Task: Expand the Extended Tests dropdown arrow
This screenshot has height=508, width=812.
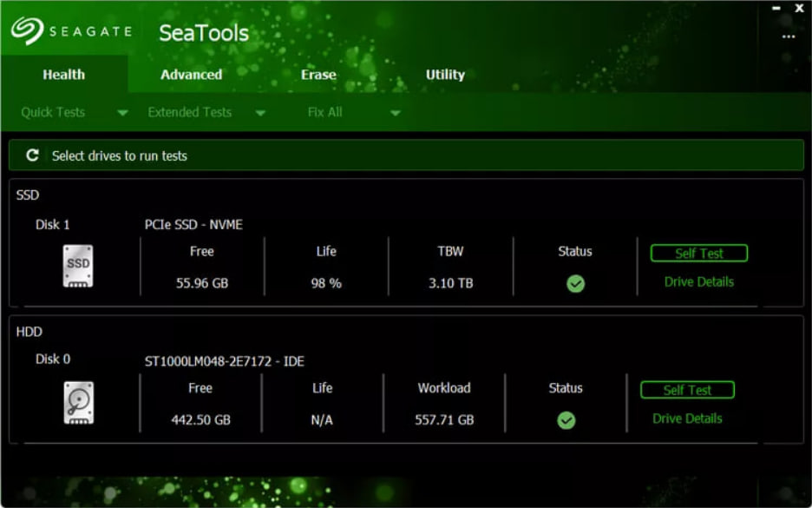Action: (260, 113)
